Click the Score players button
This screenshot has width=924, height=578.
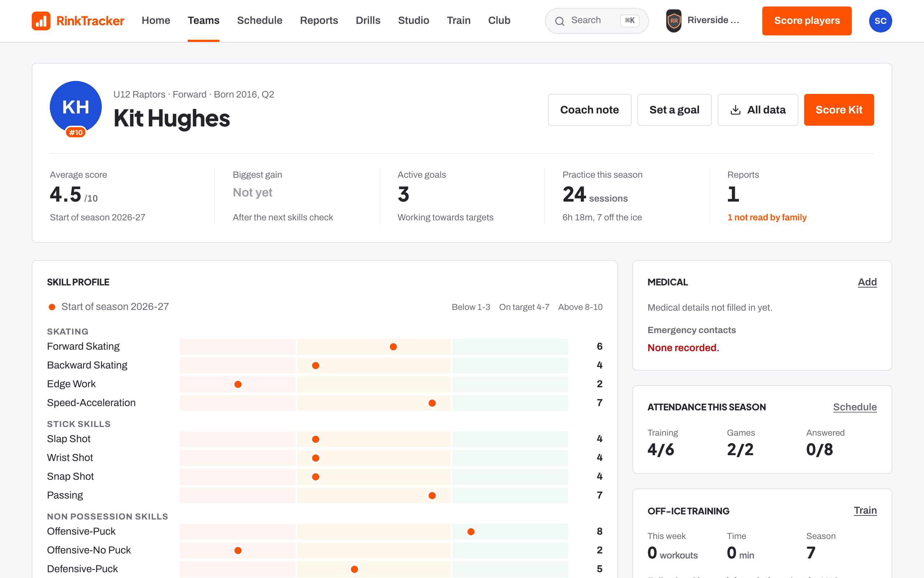coord(807,21)
